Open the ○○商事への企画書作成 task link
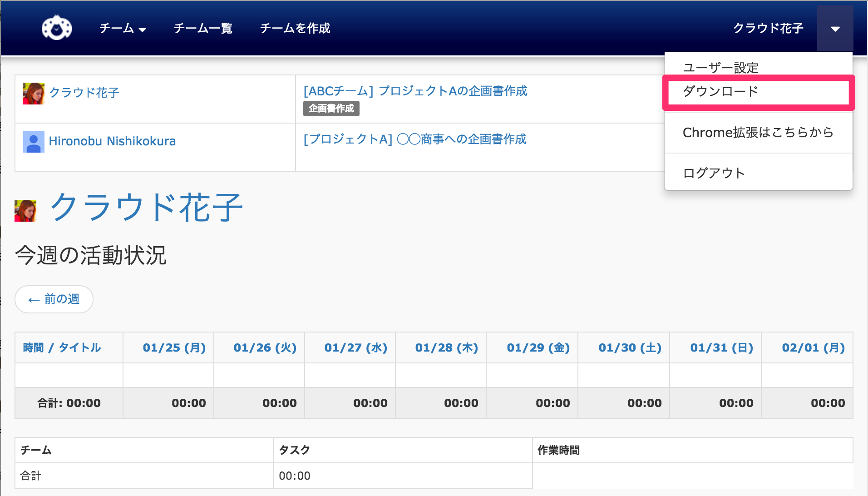868x496 pixels. (414, 139)
